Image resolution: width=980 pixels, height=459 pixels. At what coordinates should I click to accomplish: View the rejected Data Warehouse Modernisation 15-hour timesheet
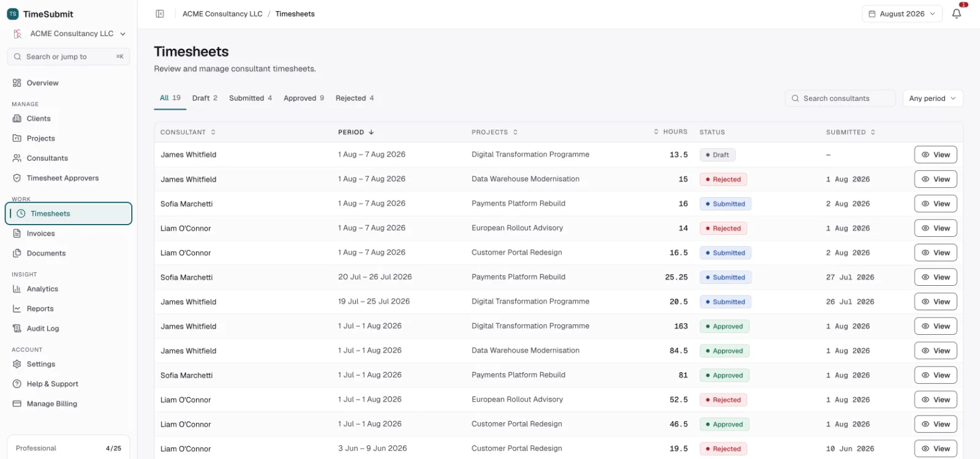coord(935,179)
